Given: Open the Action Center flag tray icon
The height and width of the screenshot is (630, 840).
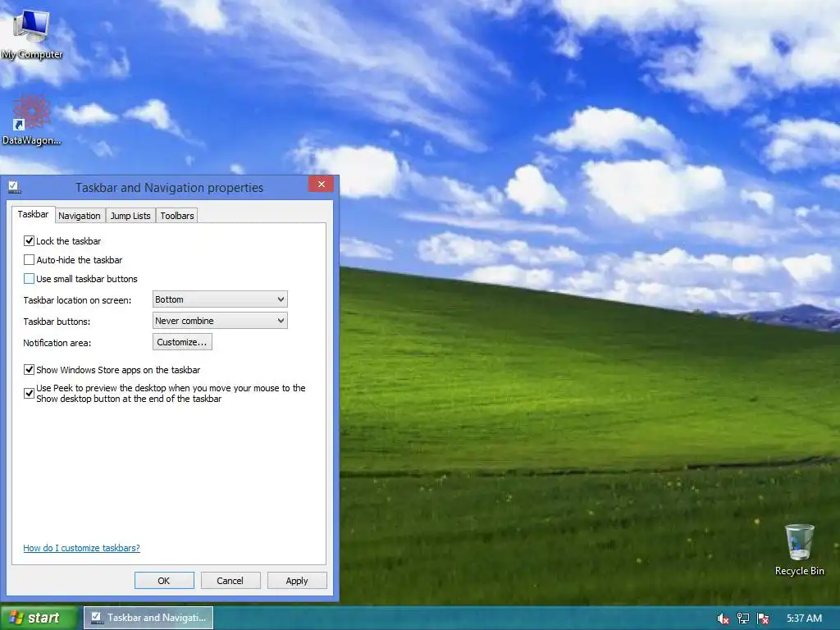Looking at the screenshot, I should (763, 619).
